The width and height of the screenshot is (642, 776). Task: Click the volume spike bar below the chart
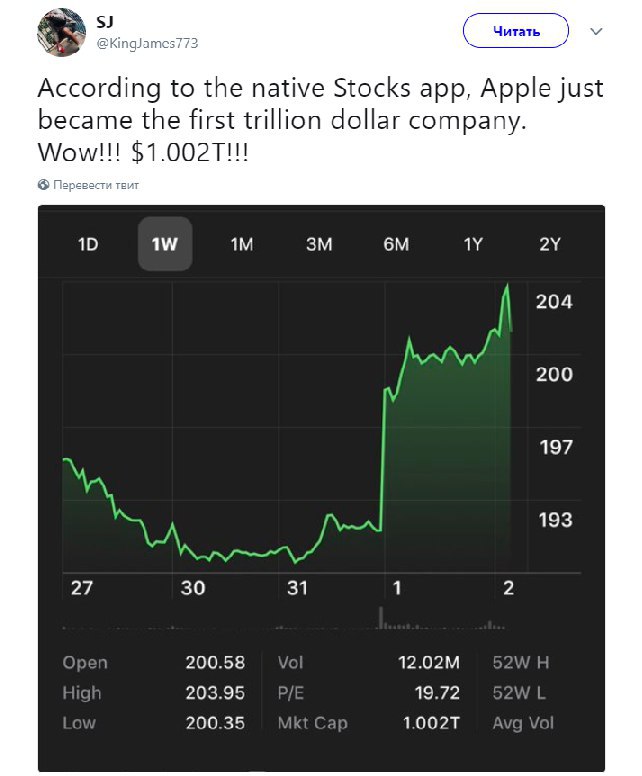point(381,617)
